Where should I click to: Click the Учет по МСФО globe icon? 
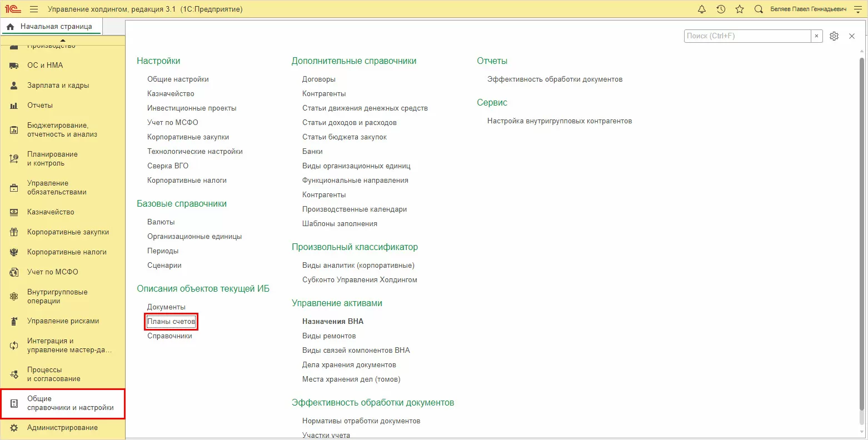click(14, 272)
